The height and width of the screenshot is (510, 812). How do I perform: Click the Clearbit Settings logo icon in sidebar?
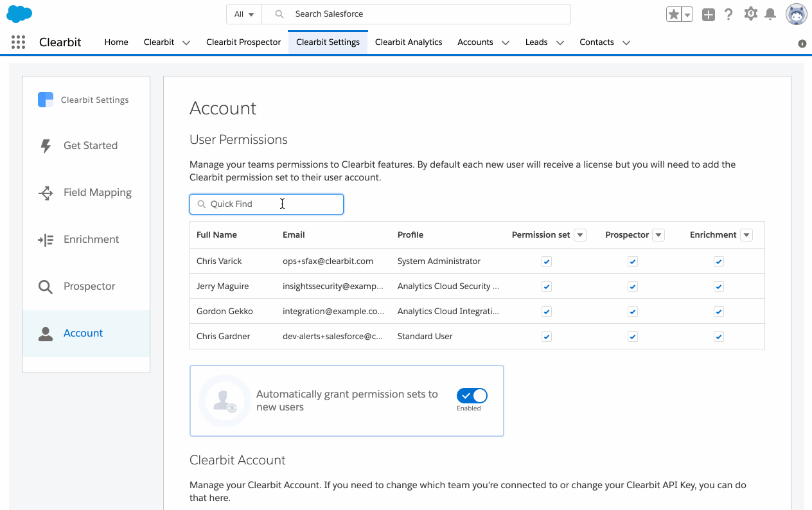coord(46,100)
